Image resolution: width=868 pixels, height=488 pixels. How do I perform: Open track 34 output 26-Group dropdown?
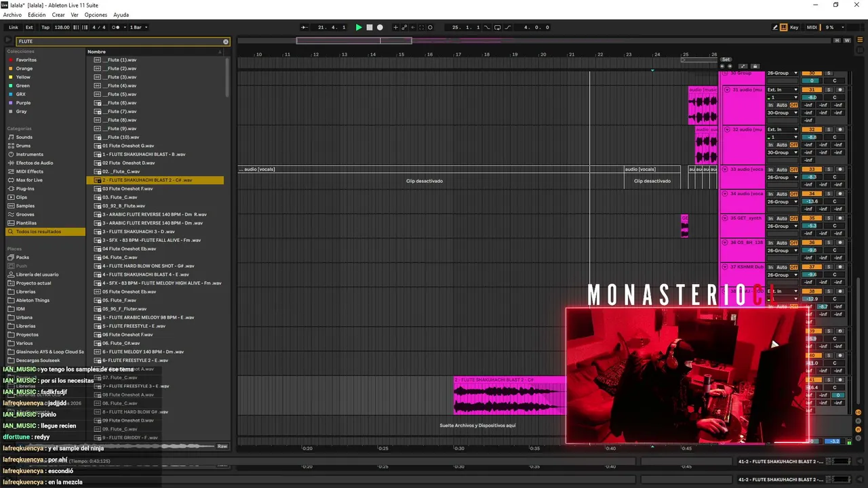pyautogui.click(x=783, y=202)
